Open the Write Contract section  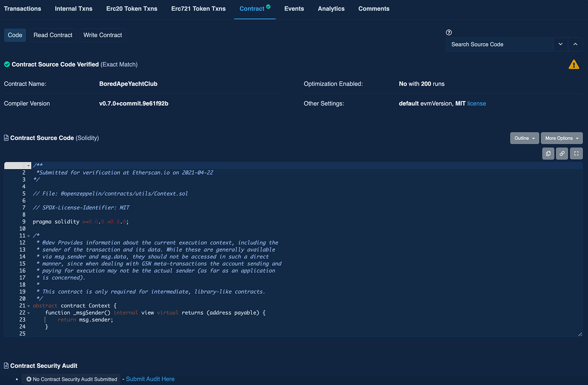tap(103, 35)
